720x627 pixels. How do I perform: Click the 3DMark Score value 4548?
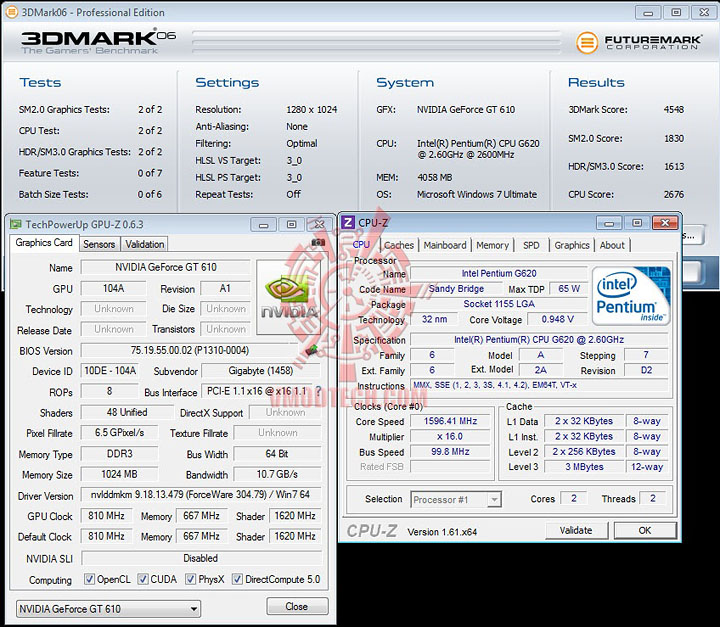(x=674, y=110)
